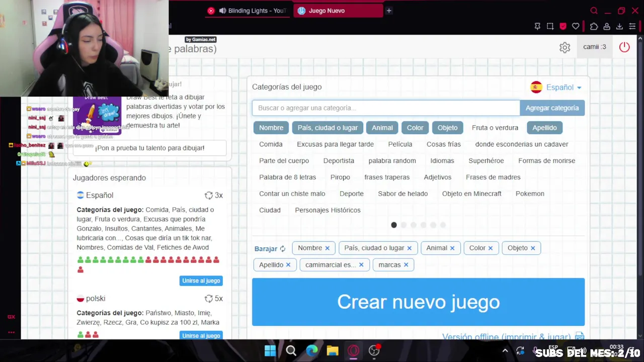Open the Windows Start menu

[270, 350]
